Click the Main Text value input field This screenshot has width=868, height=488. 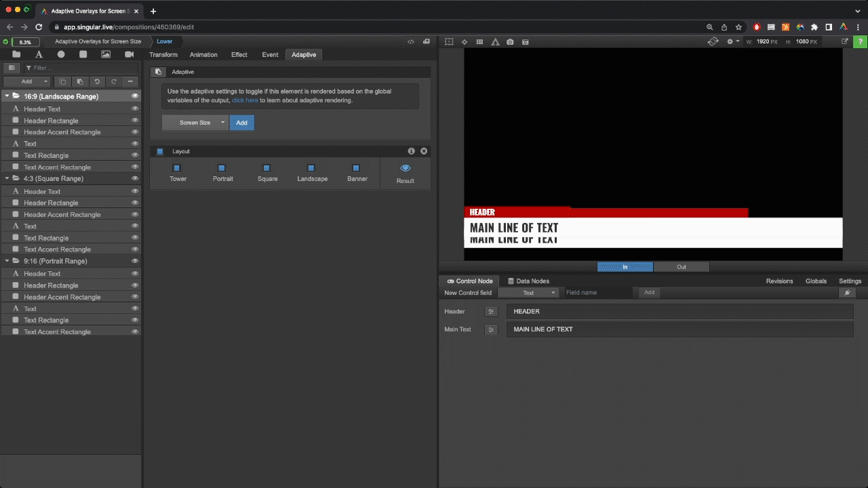[679, 329]
